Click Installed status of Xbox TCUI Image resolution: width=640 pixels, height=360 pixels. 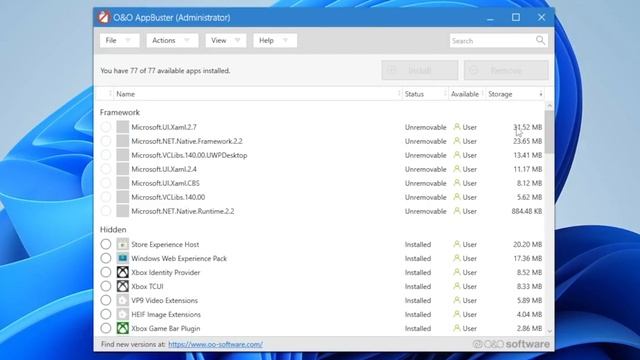pos(418,286)
